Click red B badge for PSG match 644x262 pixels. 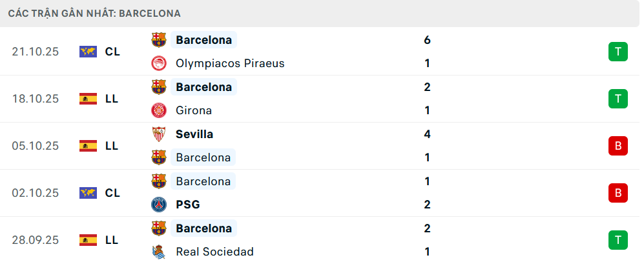point(618,193)
